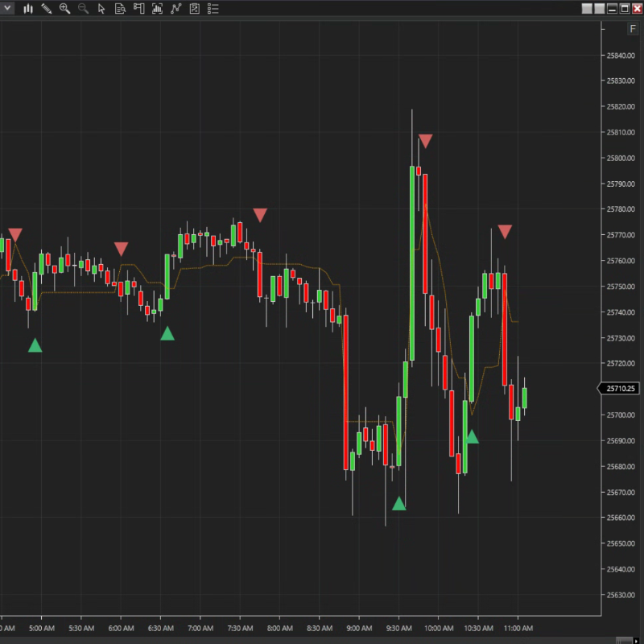Activate the zoom in magnifier tool
Screen dimensions: 644x644
[65, 9]
